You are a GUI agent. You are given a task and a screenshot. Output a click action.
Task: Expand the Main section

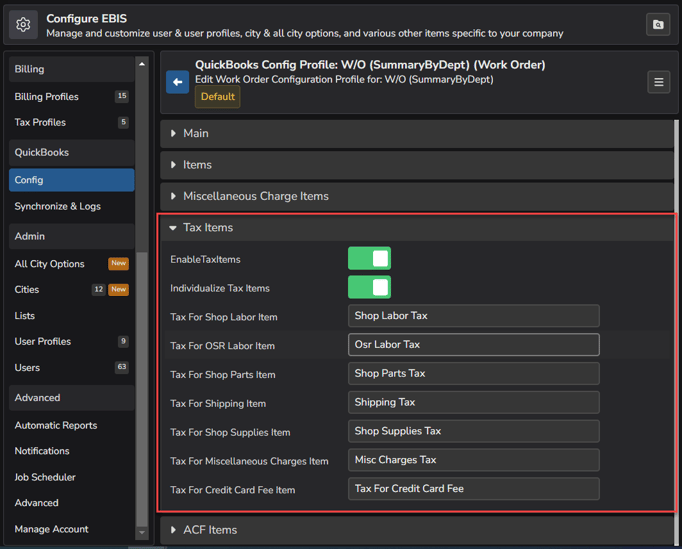click(196, 133)
